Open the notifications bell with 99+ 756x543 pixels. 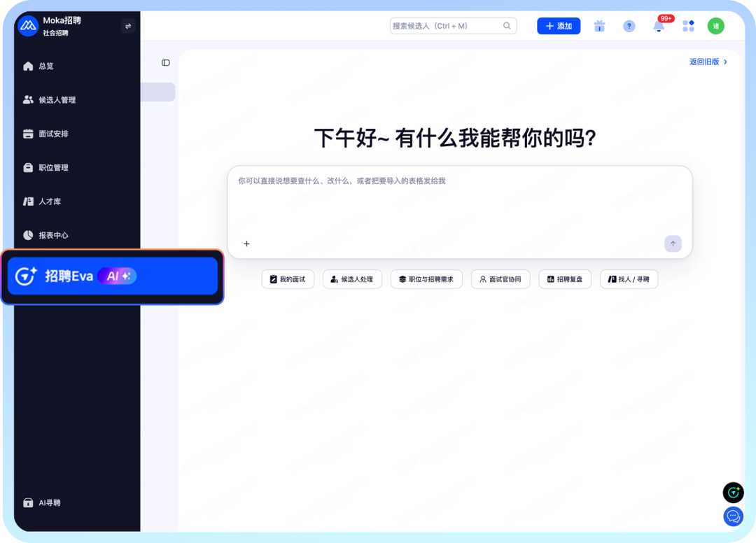coord(659,25)
